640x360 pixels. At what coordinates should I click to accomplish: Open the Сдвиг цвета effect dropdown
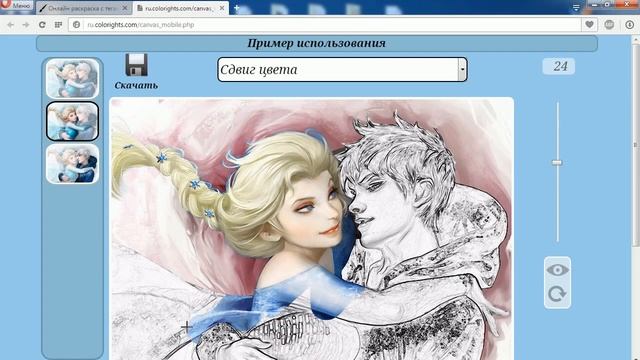[x=342, y=69]
